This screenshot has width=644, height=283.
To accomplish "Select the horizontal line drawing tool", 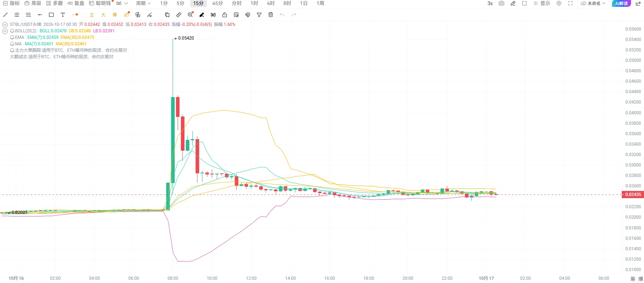I will pyautogui.click(x=40, y=15).
